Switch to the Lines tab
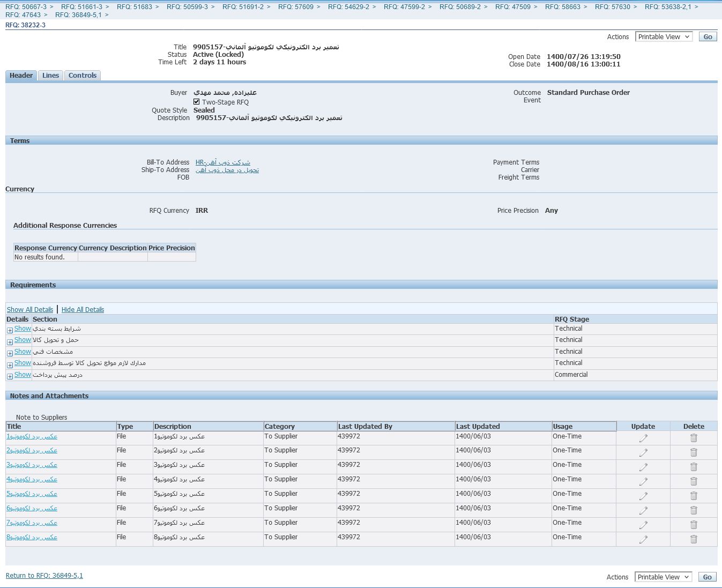Viewport: 722px width, 588px height. click(51, 76)
